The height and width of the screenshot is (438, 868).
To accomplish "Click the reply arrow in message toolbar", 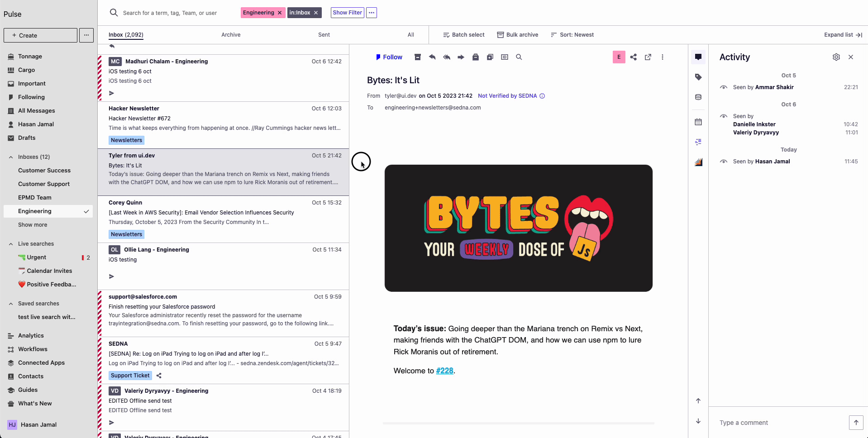I will click(432, 57).
